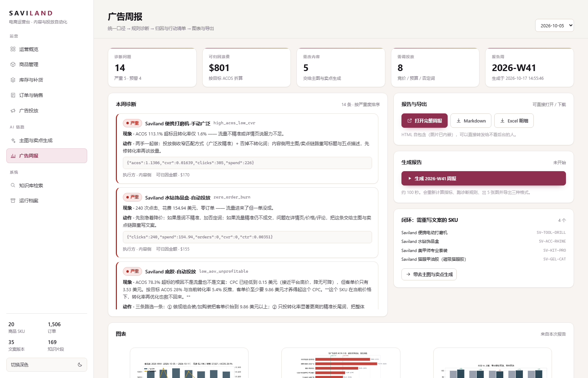Viewport: 588px width, 378px height.
Task: Click the play icon on 生成 2026-W41 周报
Action: pyautogui.click(x=409, y=178)
